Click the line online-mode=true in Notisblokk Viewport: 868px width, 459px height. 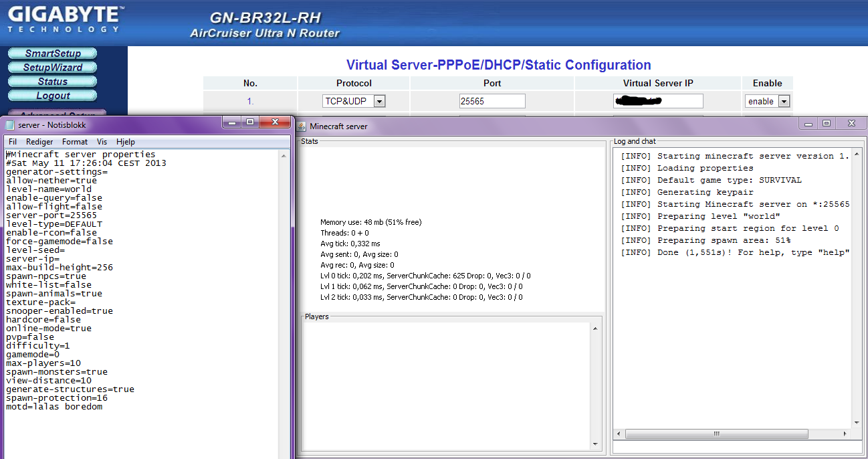pos(49,329)
